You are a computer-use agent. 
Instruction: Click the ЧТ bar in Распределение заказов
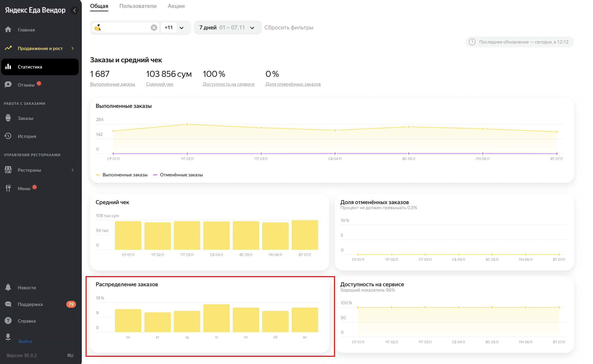point(216,318)
